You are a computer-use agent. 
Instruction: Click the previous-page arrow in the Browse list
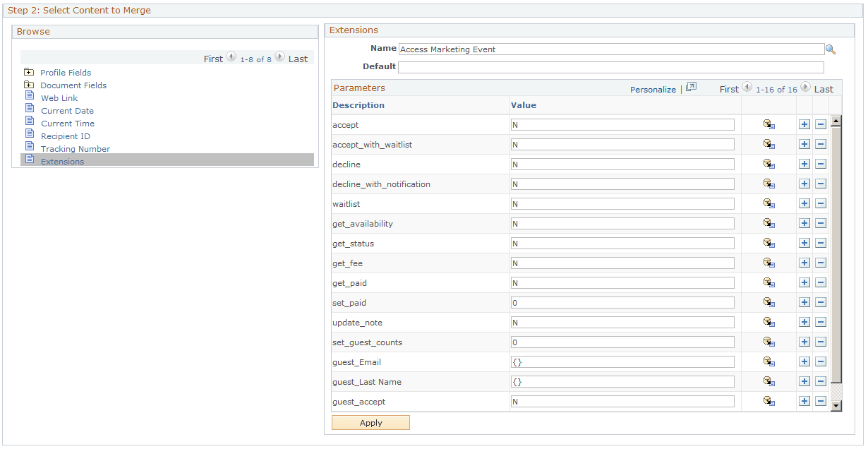231,57
